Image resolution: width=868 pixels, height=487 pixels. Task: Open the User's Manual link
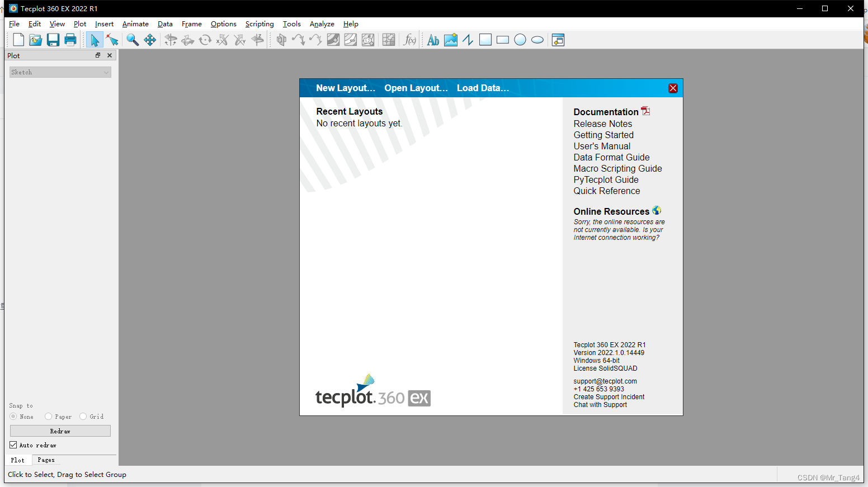(602, 146)
